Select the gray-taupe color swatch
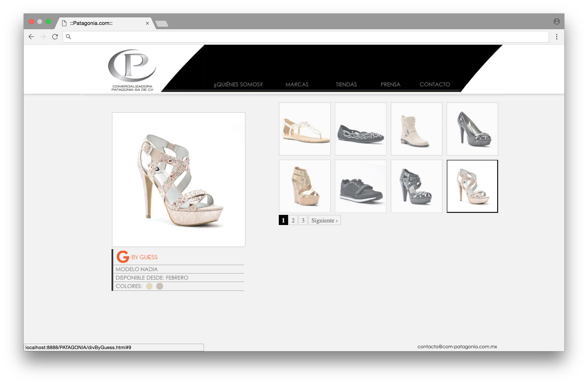The height and width of the screenshot is (385, 588). pos(160,286)
